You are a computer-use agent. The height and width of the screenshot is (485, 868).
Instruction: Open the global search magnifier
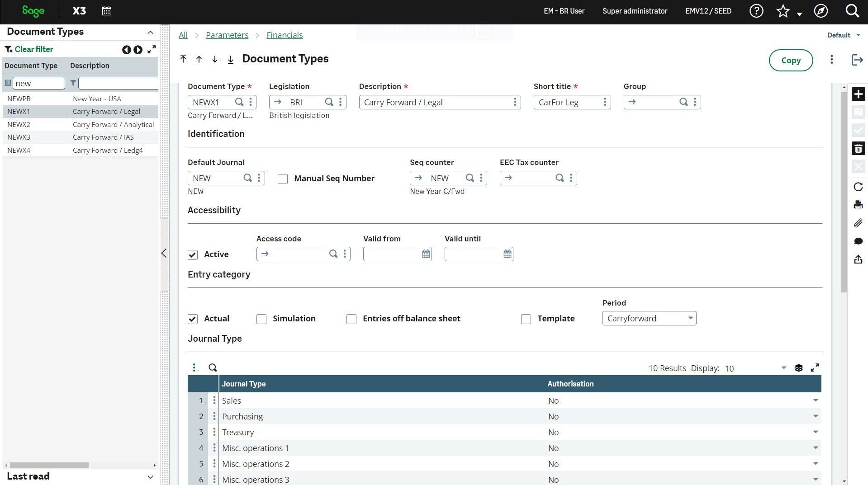(x=852, y=11)
